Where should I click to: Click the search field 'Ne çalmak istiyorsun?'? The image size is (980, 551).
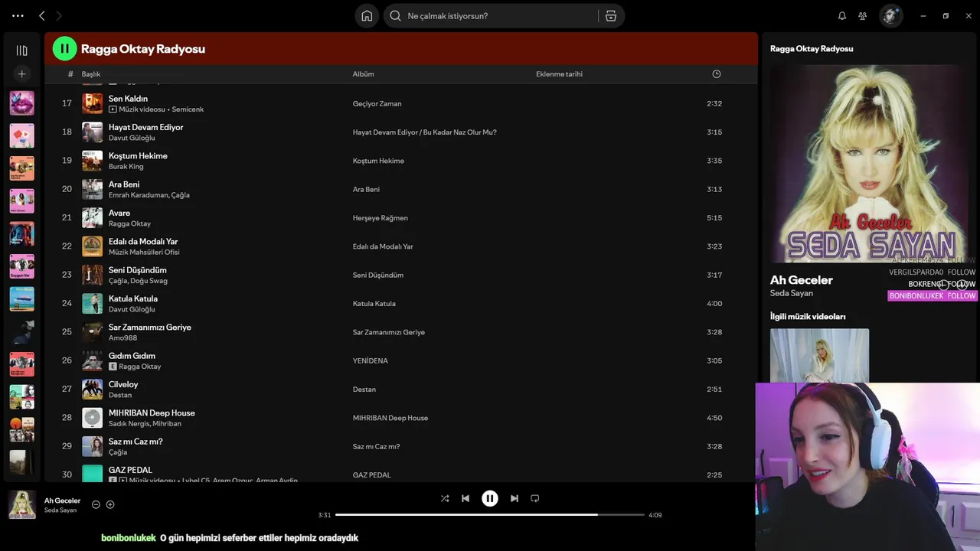490,16
